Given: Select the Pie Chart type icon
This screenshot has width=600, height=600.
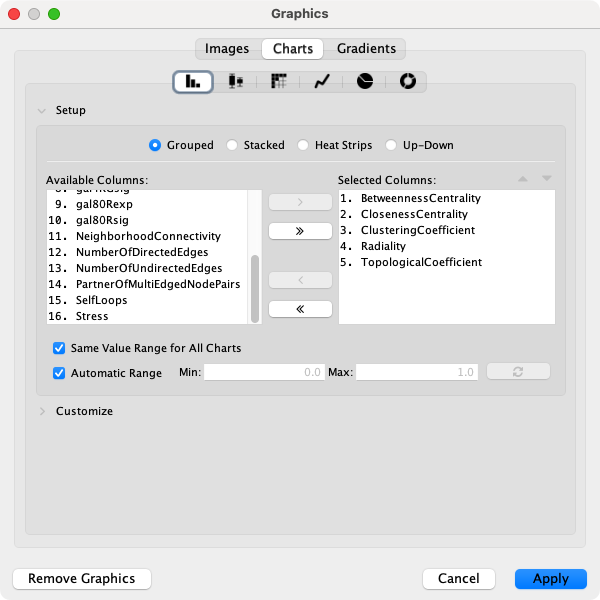Looking at the screenshot, I should (365, 82).
